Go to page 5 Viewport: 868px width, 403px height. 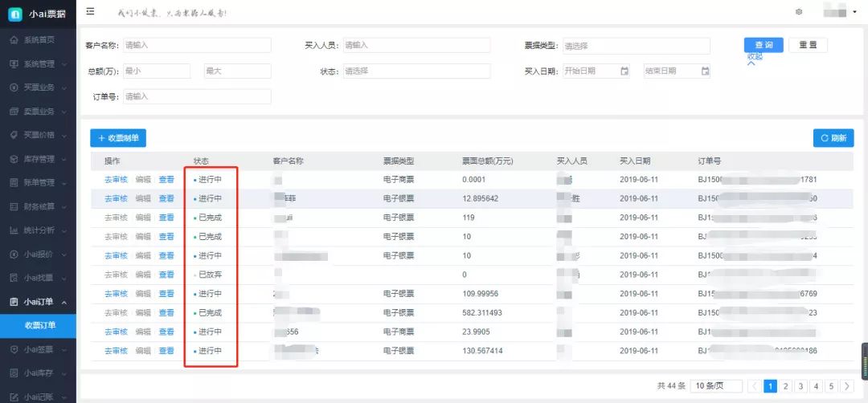832,386
